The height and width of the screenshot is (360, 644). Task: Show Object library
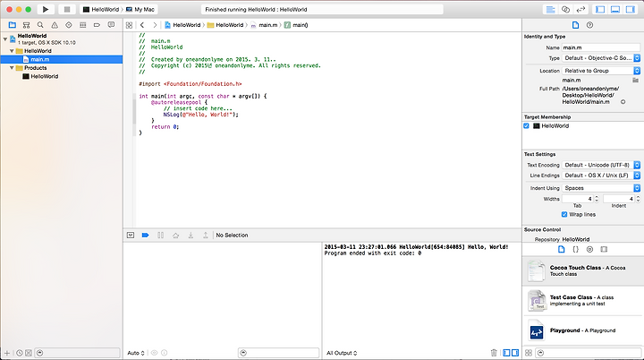tap(589, 249)
